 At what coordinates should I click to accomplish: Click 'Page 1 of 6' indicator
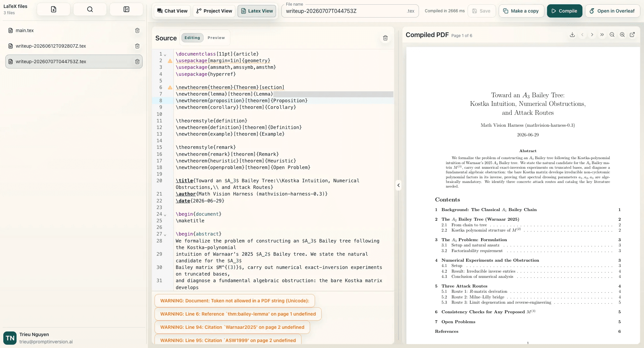pos(462,36)
